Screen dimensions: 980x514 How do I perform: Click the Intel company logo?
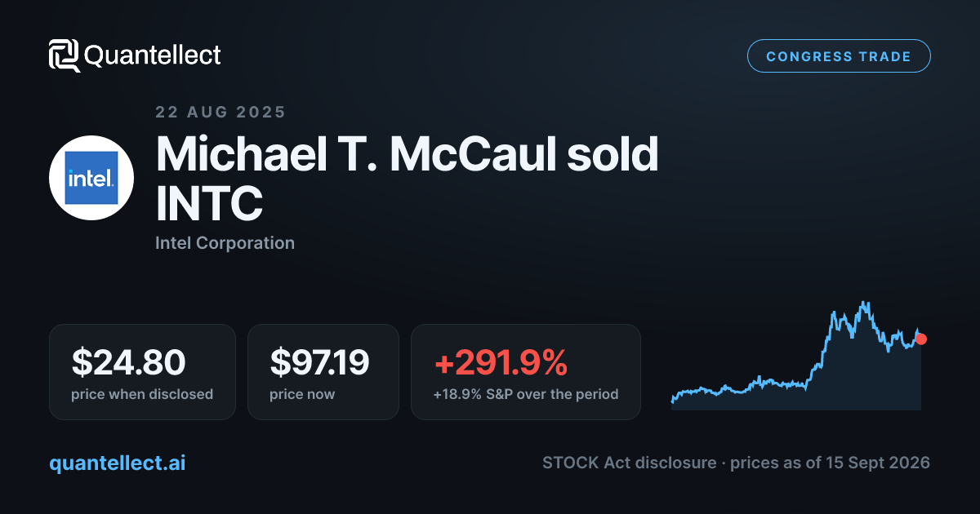91,178
